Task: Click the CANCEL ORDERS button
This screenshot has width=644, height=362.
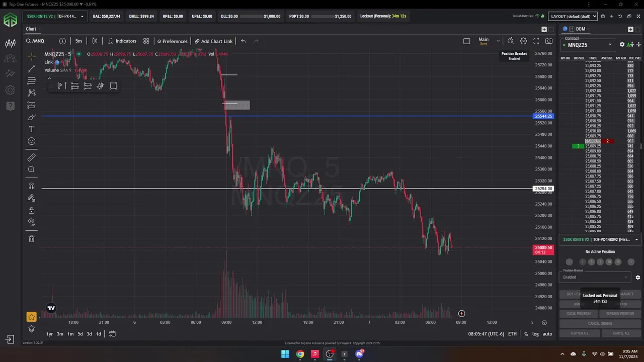Action: 600,323
